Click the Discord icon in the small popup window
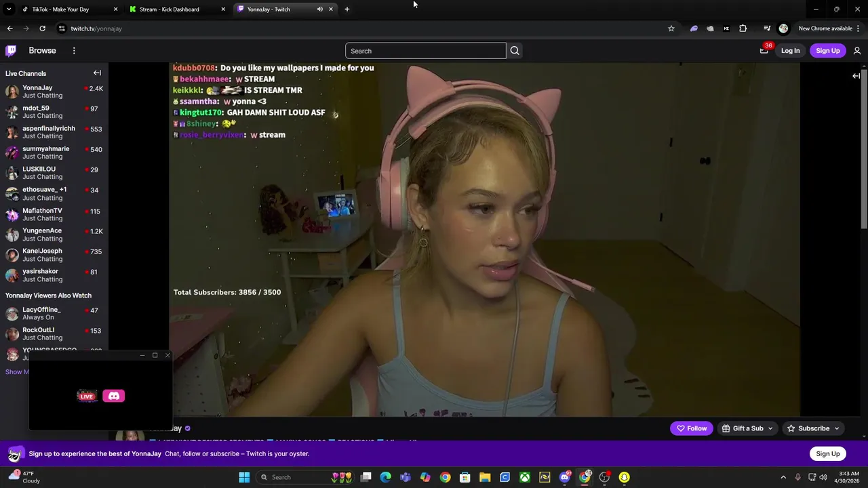 (113, 396)
